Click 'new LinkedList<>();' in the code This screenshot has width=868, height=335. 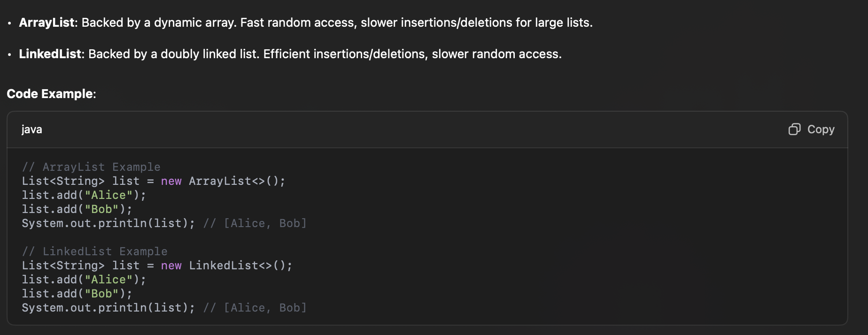227,266
